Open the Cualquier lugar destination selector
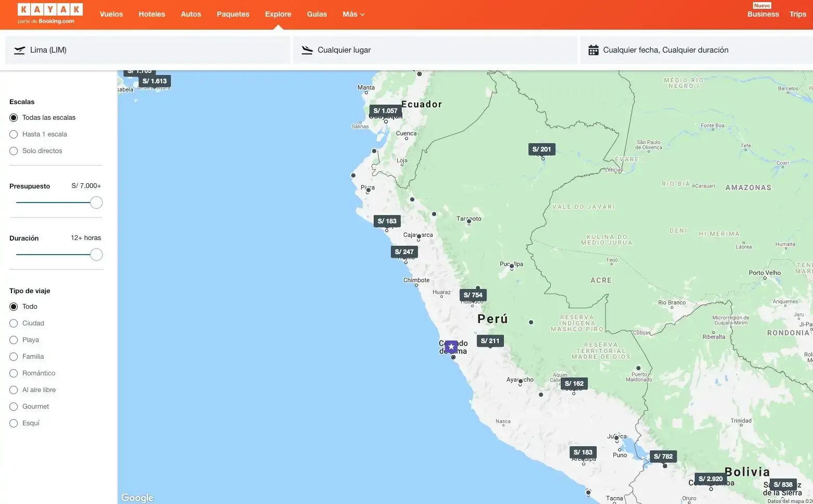813x504 pixels. tap(435, 51)
